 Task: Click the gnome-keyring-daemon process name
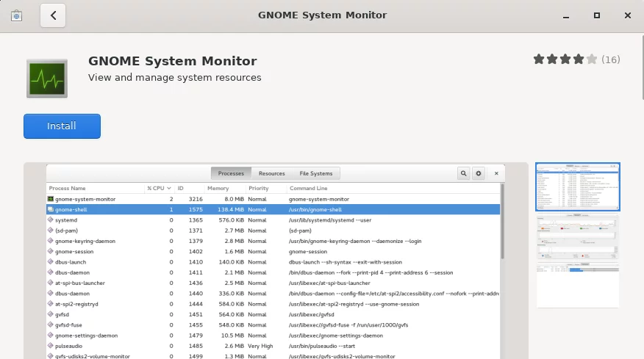[x=85, y=242]
